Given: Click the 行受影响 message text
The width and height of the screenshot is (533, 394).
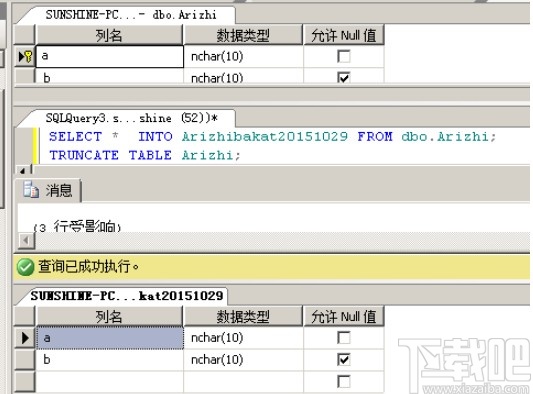Looking at the screenshot, I should click(84, 226).
